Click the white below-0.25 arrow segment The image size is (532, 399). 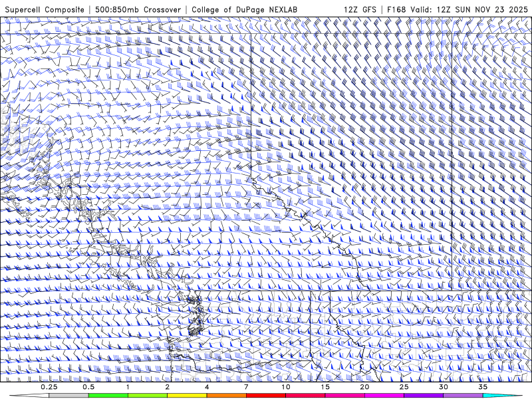point(29,396)
